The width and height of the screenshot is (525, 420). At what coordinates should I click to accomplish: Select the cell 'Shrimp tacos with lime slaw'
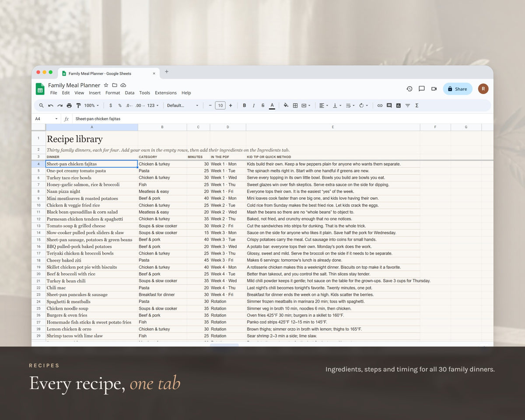pyautogui.click(x=92, y=336)
